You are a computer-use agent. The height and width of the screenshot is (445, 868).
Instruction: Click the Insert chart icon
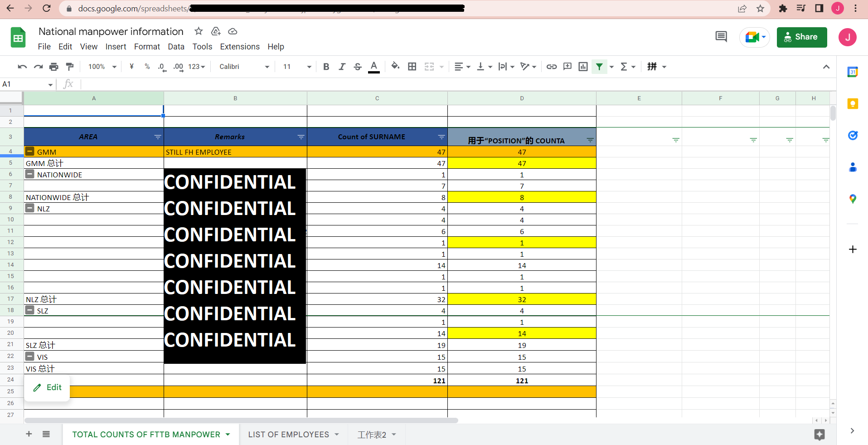(583, 67)
